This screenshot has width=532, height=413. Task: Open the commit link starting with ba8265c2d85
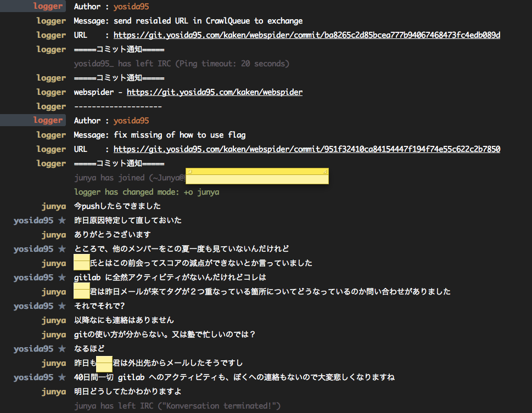pos(306,35)
